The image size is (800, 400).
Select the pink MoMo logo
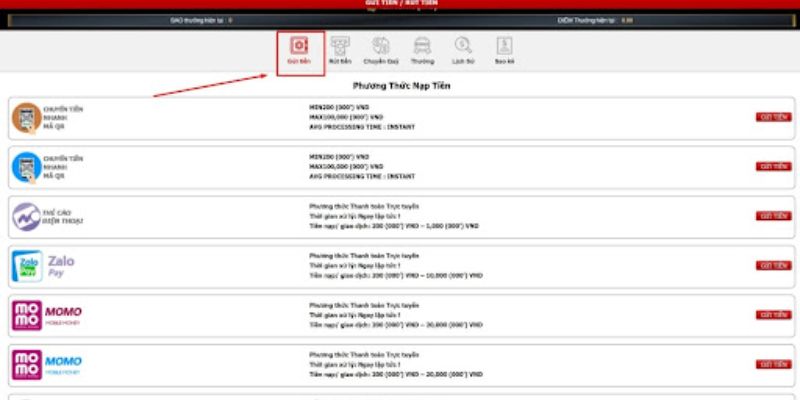tap(26, 315)
